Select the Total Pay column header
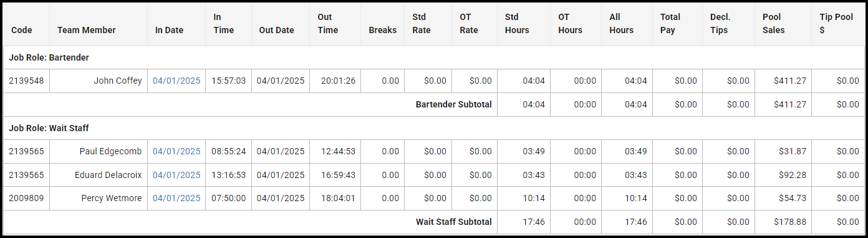This screenshot has height=238, width=868. (670, 24)
